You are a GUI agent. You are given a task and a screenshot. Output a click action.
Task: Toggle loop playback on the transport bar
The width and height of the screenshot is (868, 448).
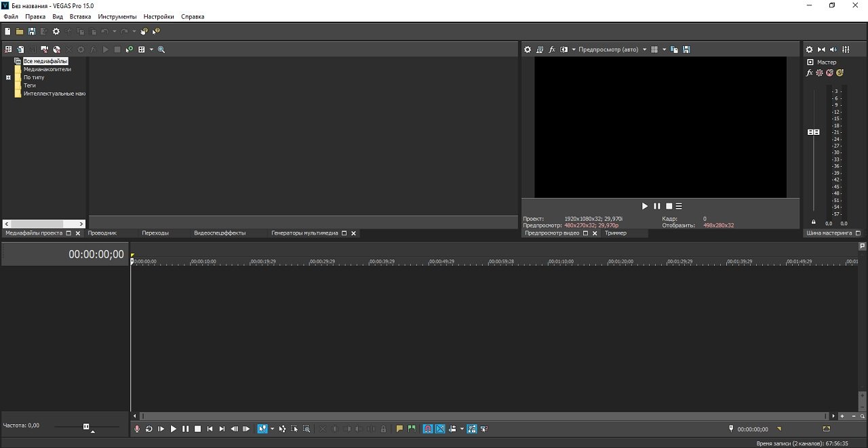[149, 429]
